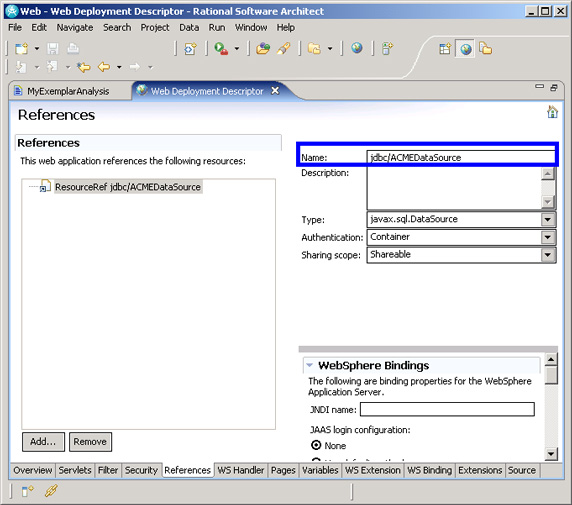Click the status bar new fast view icon
Viewport: 572px width, 505px height.
point(27,491)
